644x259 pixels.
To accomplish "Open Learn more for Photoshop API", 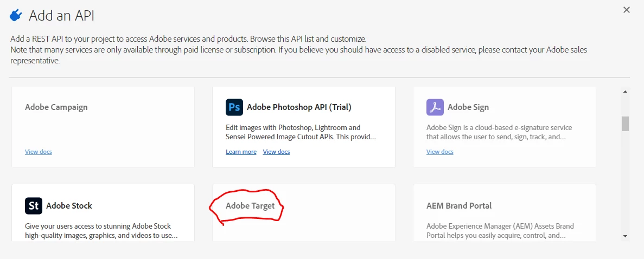I will pyautogui.click(x=241, y=152).
